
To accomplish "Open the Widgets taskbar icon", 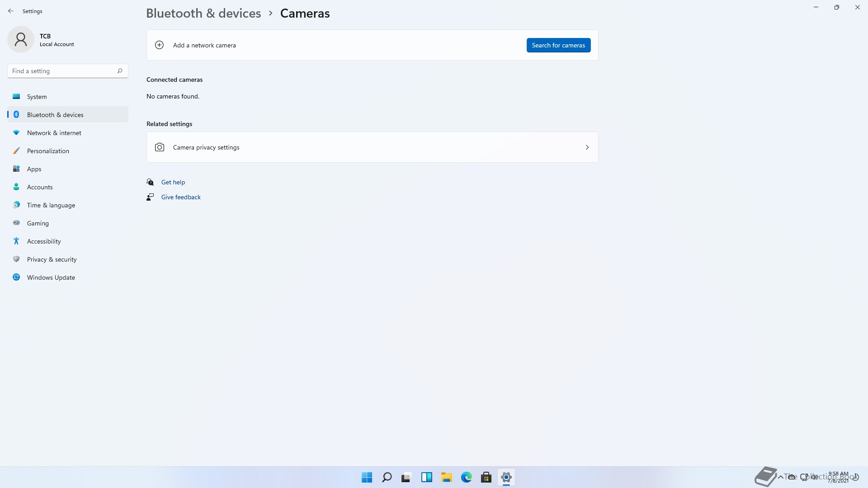I will (426, 477).
